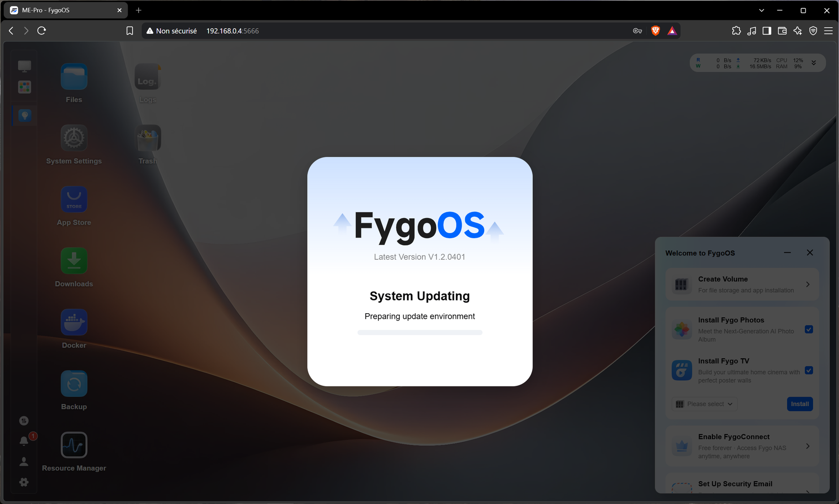The height and width of the screenshot is (504, 839).
Task: Open System Settings desktop icon
Action: [x=74, y=138]
